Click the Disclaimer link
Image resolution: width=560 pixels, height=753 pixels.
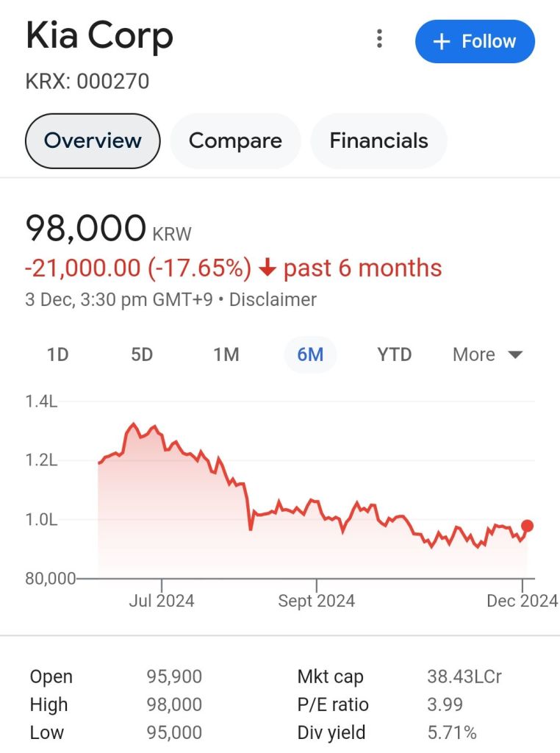273,300
